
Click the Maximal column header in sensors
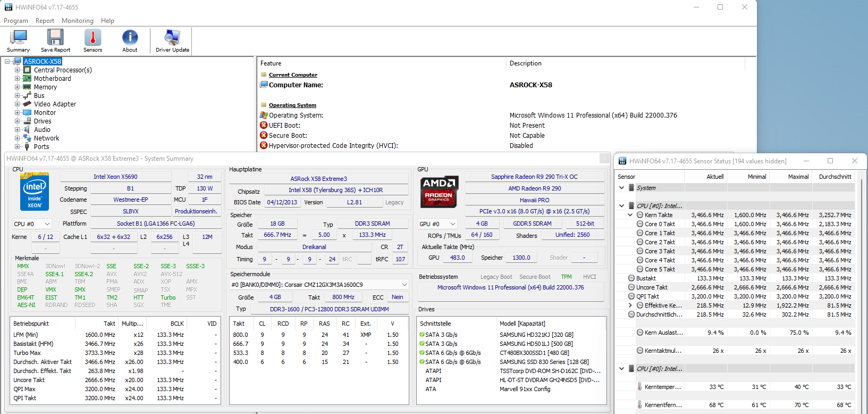click(x=790, y=177)
